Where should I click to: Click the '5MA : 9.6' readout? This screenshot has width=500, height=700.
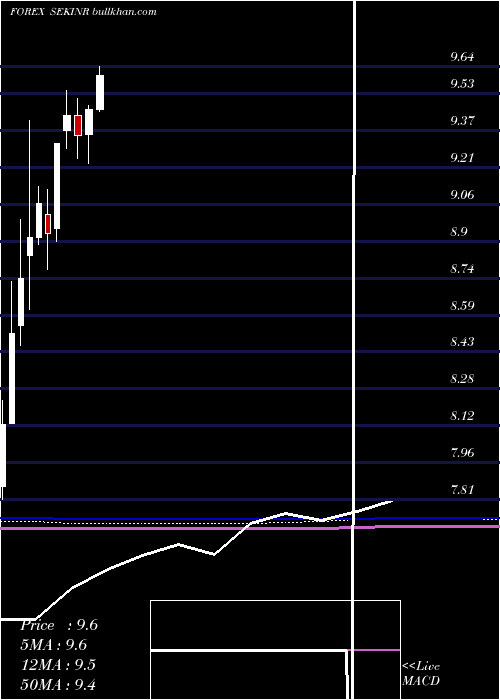[54, 645]
